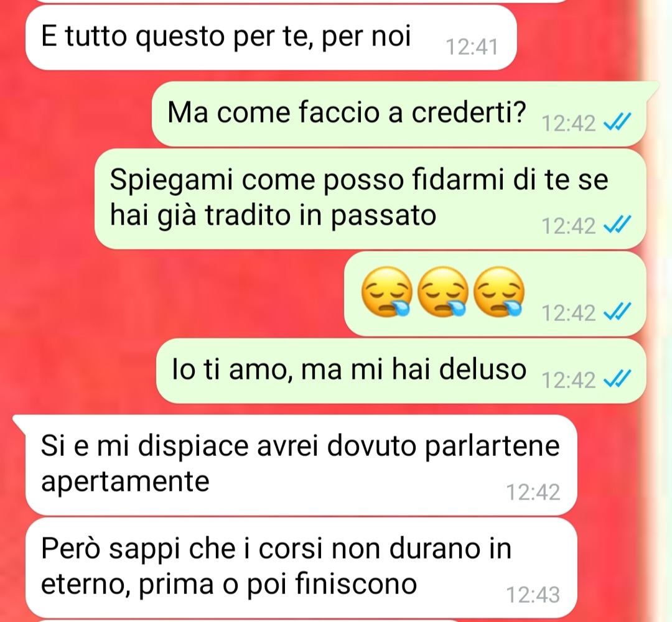Tap the 12:42 timestamp beside the emoji row
The width and height of the screenshot is (672, 622).
568,313
